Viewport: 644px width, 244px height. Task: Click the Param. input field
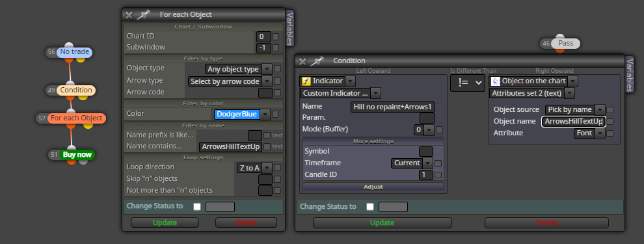pos(427,118)
